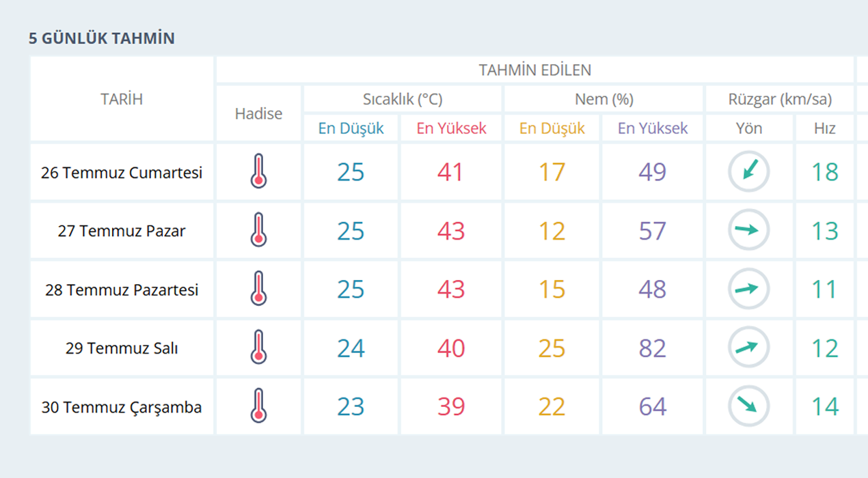Click the Sıcaklık (°C) header
Screen dimensions: 868x478
(403, 99)
